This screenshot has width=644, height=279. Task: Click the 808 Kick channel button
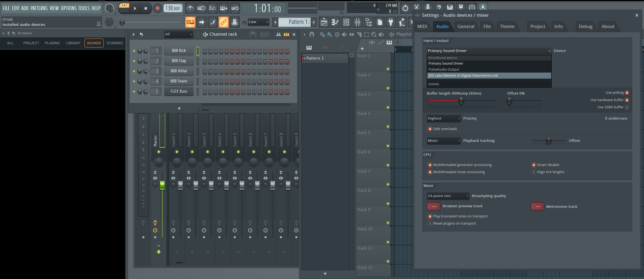179,51
